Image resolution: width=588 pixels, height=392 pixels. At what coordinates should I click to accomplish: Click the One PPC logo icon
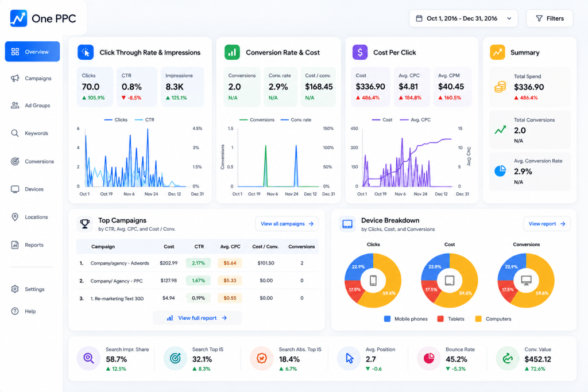click(18, 18)
